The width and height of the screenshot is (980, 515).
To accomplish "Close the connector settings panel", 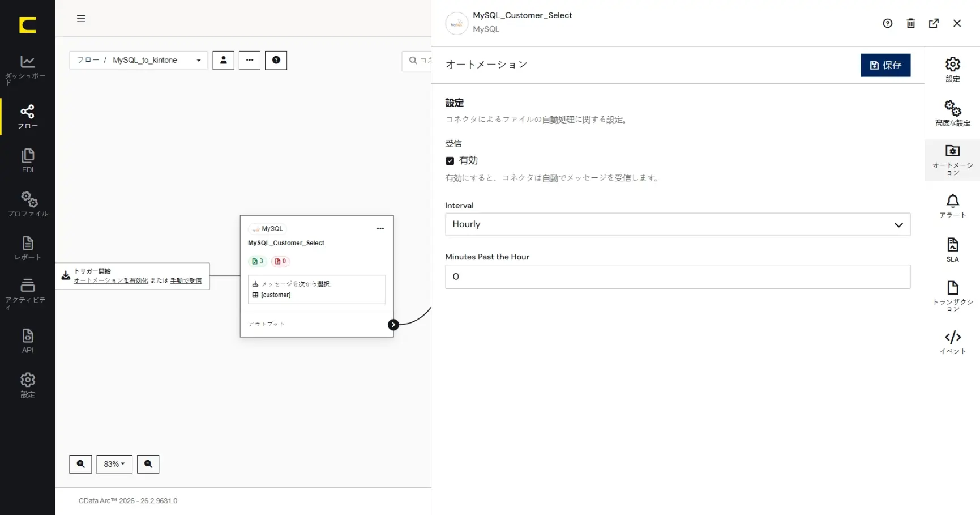I will [957, 23].
